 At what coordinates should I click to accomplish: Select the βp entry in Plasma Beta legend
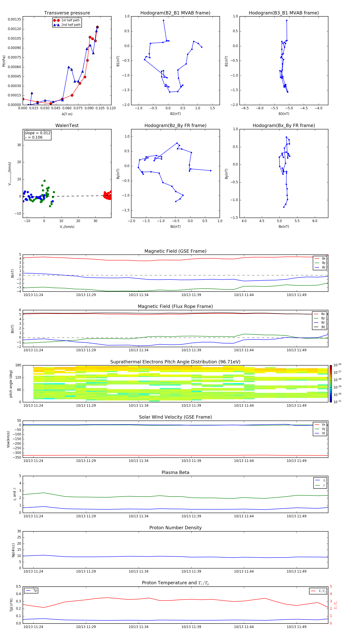click(321, 480)
